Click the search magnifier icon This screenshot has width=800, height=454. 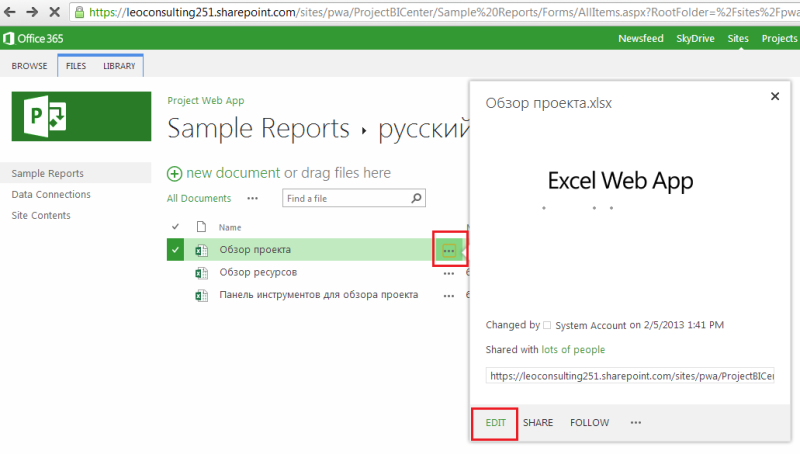pos(417,198)
